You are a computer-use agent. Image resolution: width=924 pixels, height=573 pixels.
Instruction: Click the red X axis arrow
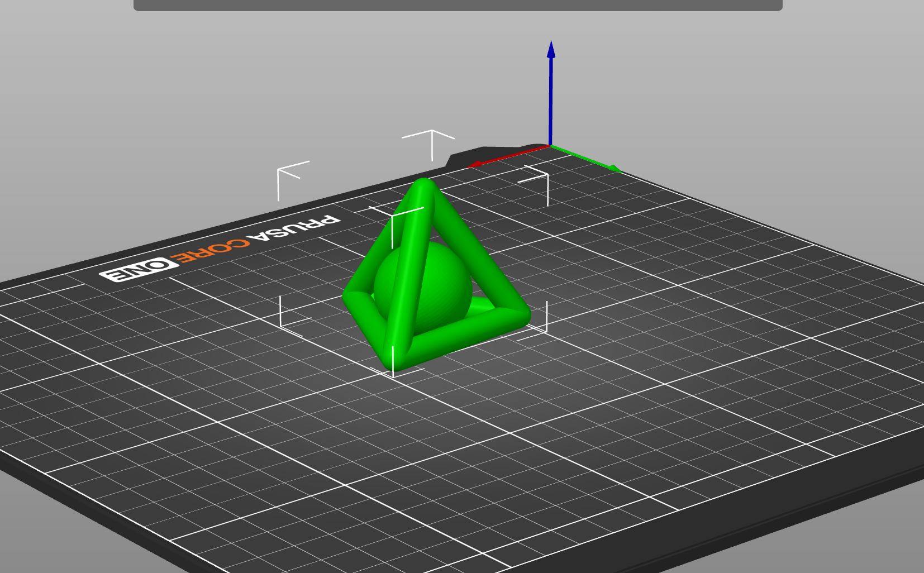(x=503, y=157)
